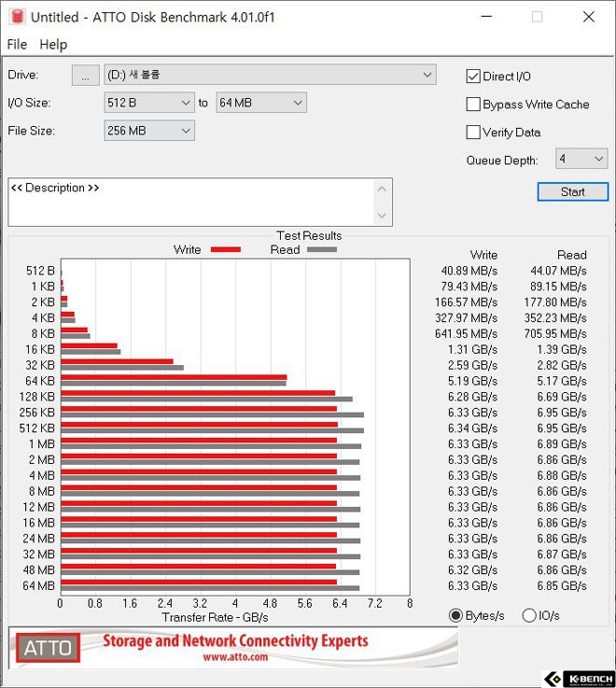Click the red Write legend swatch

tap(226, 249)
